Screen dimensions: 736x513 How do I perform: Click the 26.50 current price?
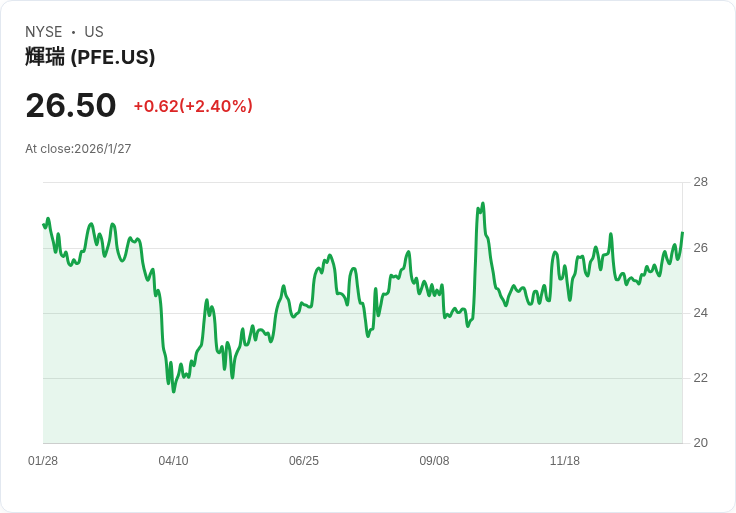click(x=70, y=105)
